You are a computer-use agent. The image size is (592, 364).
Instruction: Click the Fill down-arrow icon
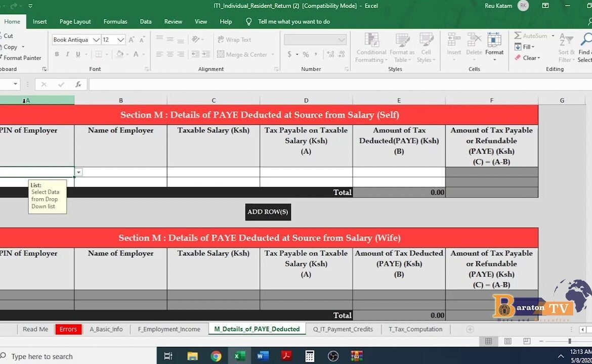[518, 47]
